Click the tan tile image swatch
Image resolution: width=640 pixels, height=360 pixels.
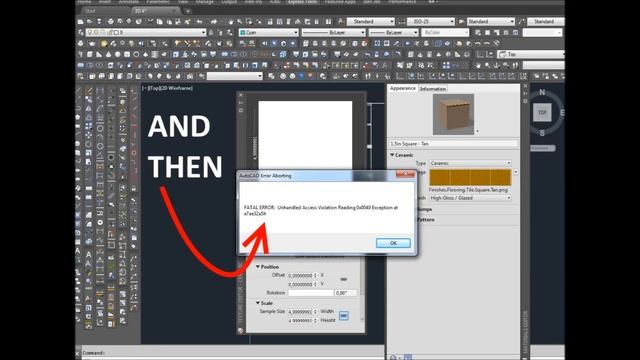pos(470,178)
